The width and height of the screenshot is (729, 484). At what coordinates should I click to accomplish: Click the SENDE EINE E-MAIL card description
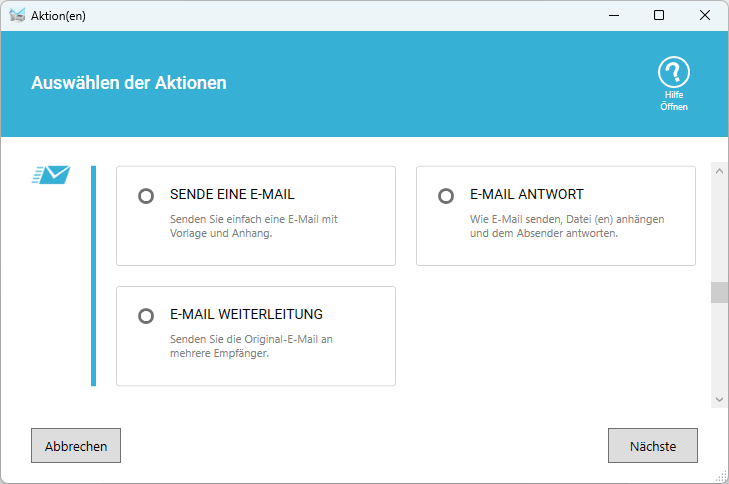coord(255,226)
